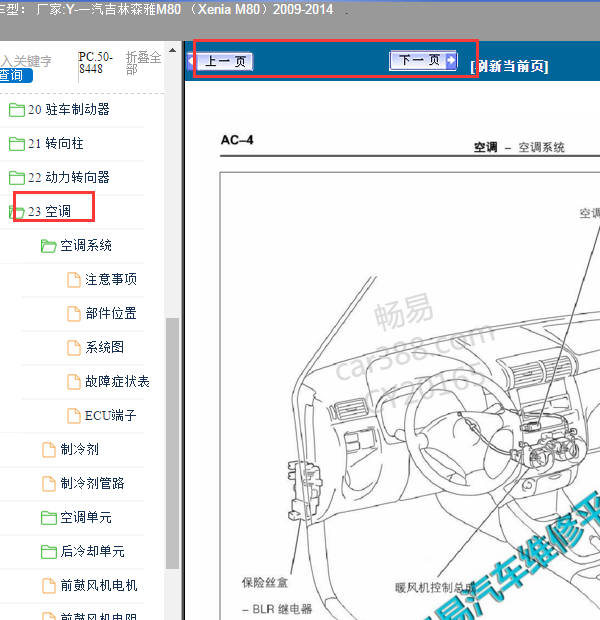Expand the 空调单元 folder
This screenshot has height=620, width=600.
pyautogui.click(x=85, y=518)
